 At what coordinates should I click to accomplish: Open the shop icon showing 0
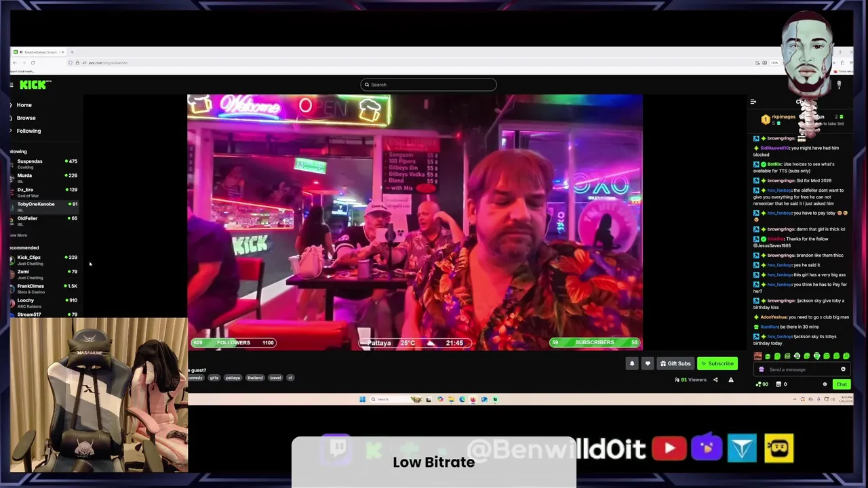point(781,384)
